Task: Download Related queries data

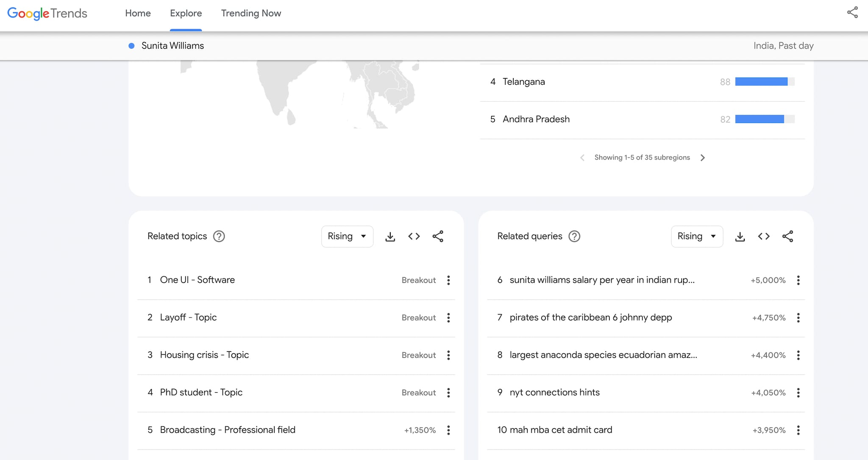Action: click(740, 237)
